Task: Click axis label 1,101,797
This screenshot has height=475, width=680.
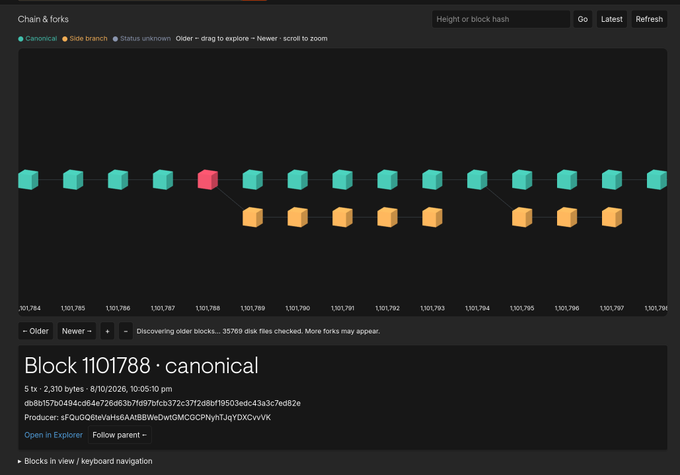Action: coord(612,308)
